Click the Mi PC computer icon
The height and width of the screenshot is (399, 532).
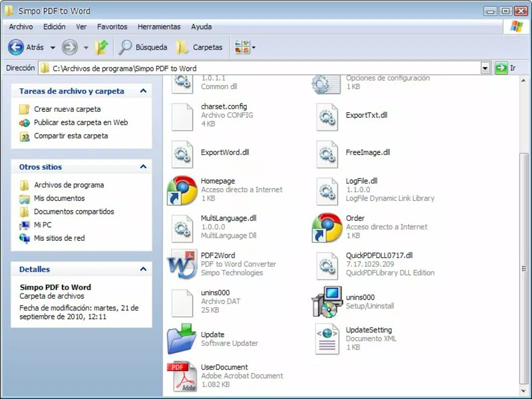tap(24, 225)
